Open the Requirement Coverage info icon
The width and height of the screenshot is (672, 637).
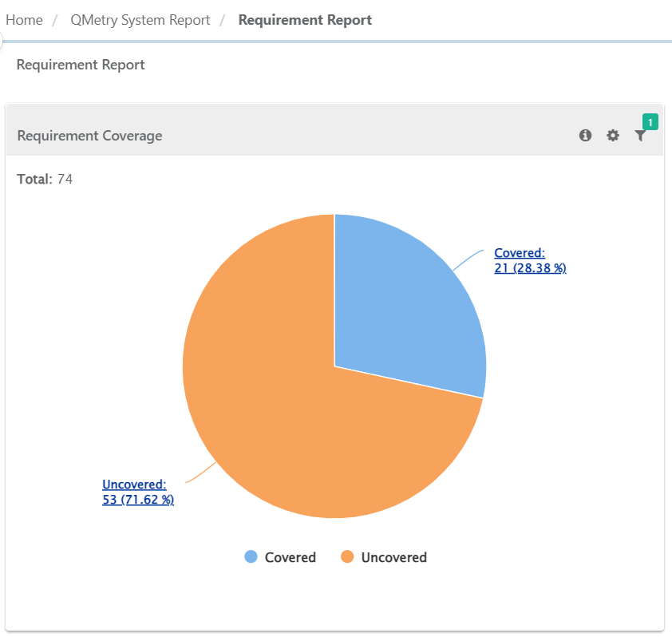click(x=585, y=136)
